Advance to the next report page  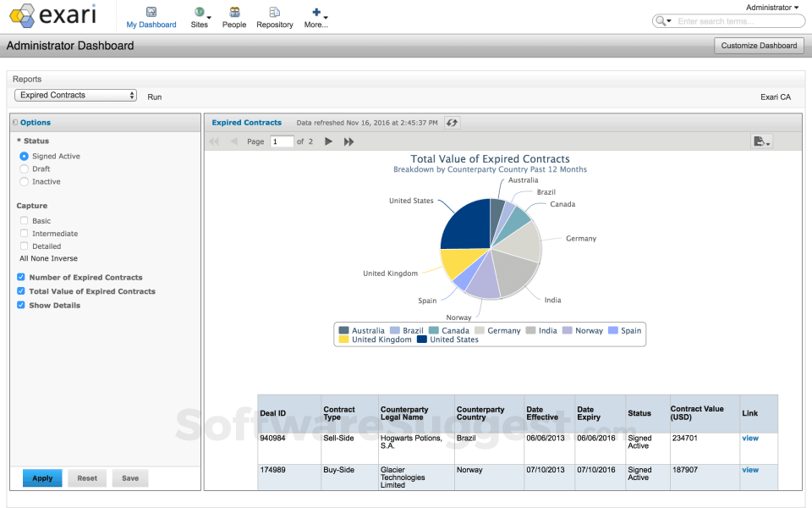click(328, 141)
